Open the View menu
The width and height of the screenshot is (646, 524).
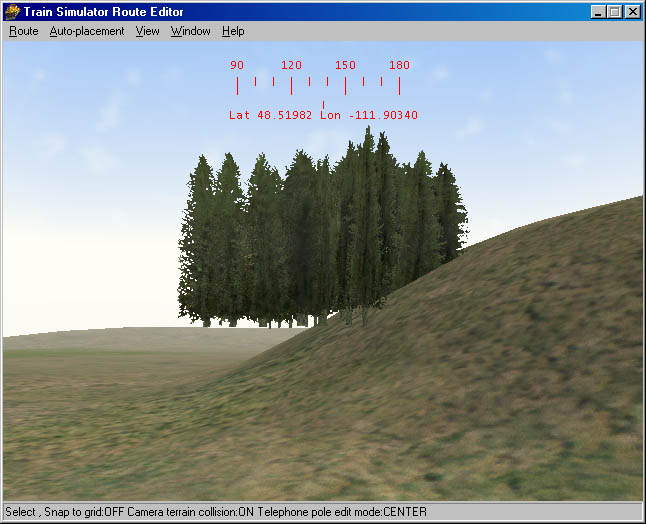tap(147, 31)
